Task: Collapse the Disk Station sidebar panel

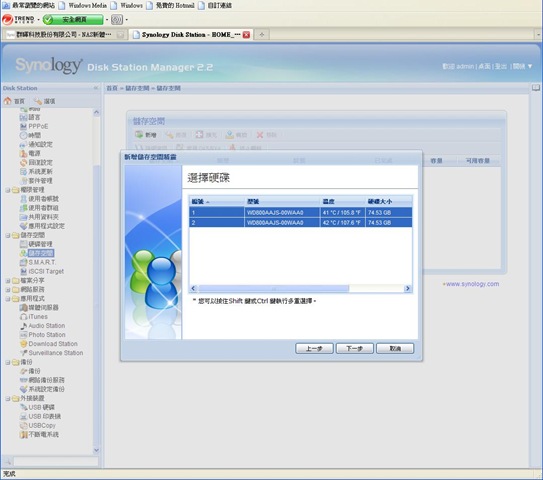Action: (96, 88)
